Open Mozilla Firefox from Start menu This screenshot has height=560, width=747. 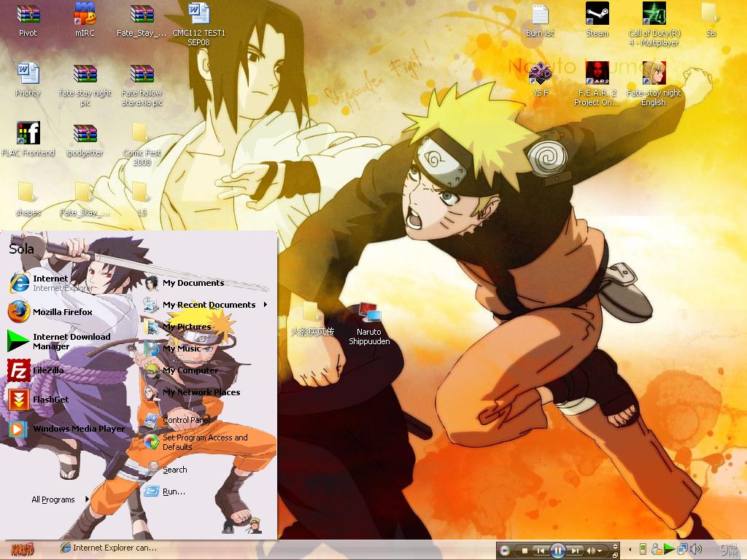coord(50,312)
